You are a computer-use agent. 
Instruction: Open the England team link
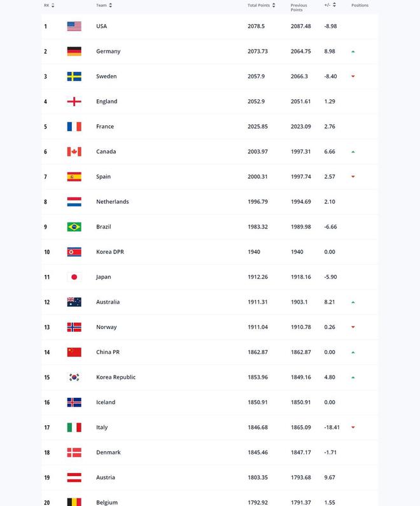coord(106,102)
